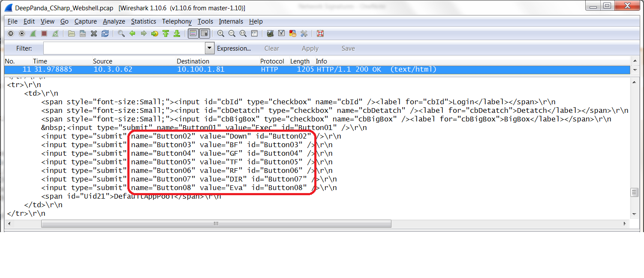The height and width of the screenshot is (278, 644).
Task: Zoom in on packet text
Action: point(221,33)
